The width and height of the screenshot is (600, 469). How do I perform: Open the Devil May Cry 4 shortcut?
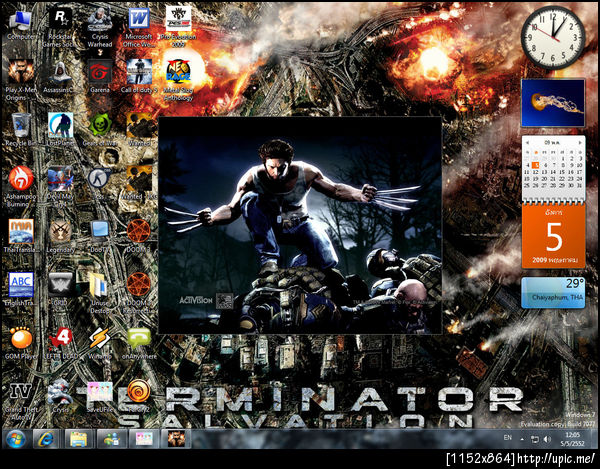point(60,187)
